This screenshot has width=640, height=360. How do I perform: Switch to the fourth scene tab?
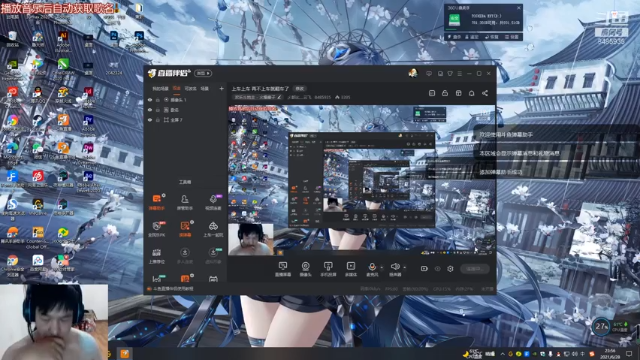point(204,89)
